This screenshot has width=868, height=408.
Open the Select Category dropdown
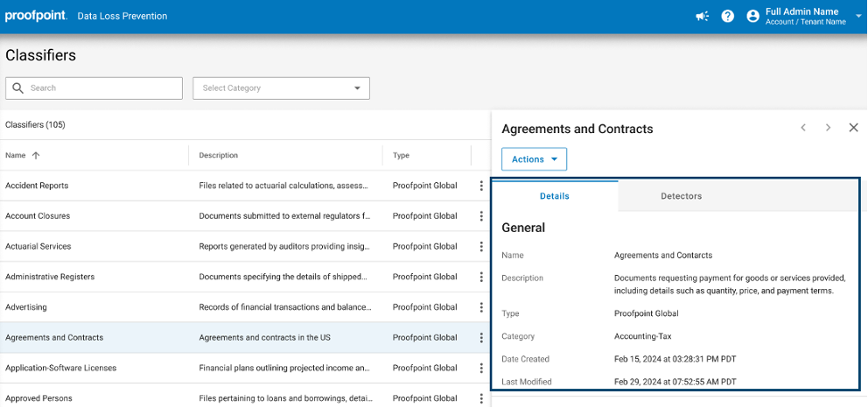(281, 88)
